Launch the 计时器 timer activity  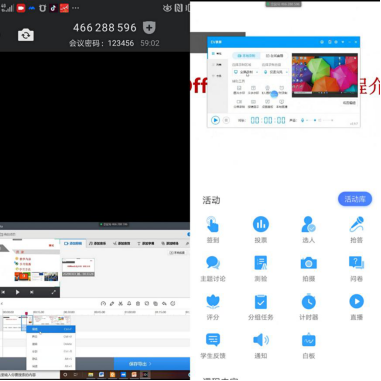pyautogui.click(x=309, y=301)
